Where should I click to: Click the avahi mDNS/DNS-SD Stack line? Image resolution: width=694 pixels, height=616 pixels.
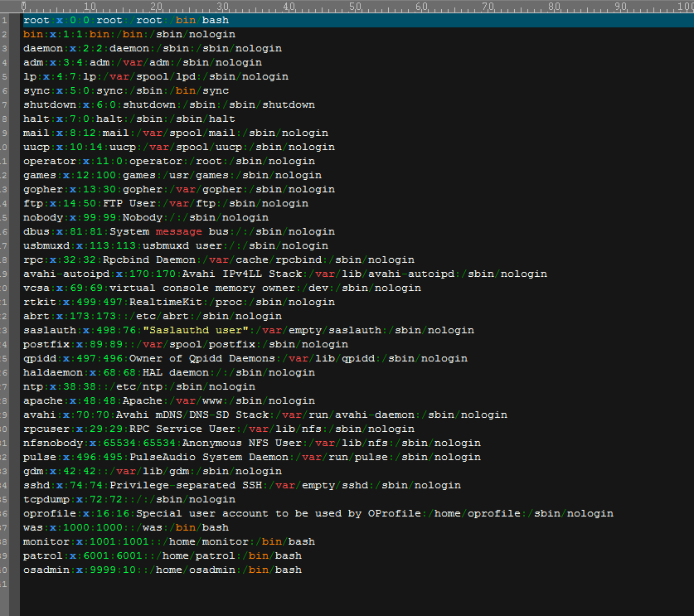[x=265, y=415]
